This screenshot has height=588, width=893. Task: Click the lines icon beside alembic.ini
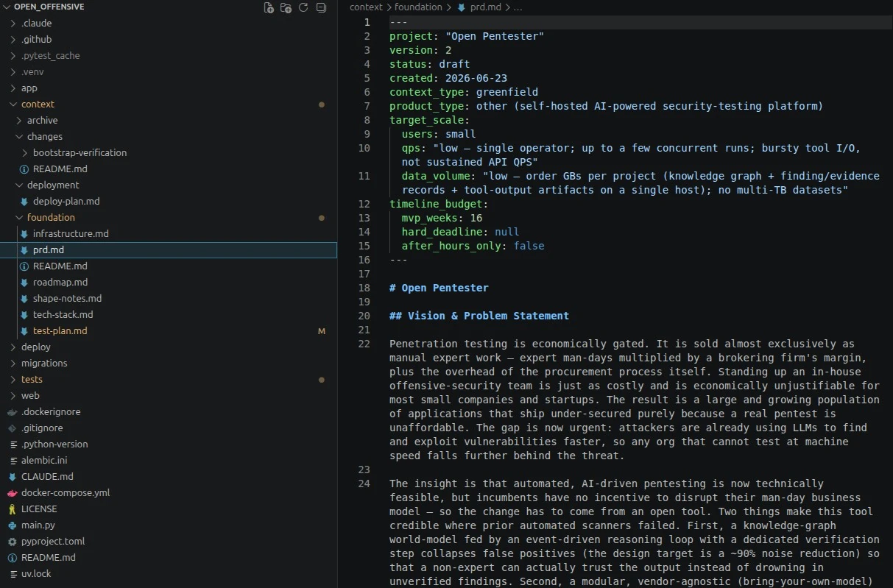pyautogui.click(x=13, y=460)
